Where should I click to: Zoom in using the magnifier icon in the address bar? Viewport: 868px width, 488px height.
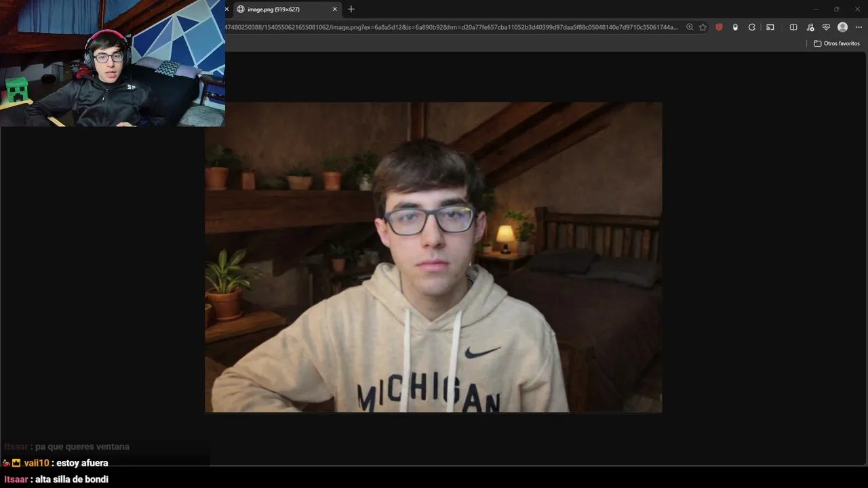[690, 27]
